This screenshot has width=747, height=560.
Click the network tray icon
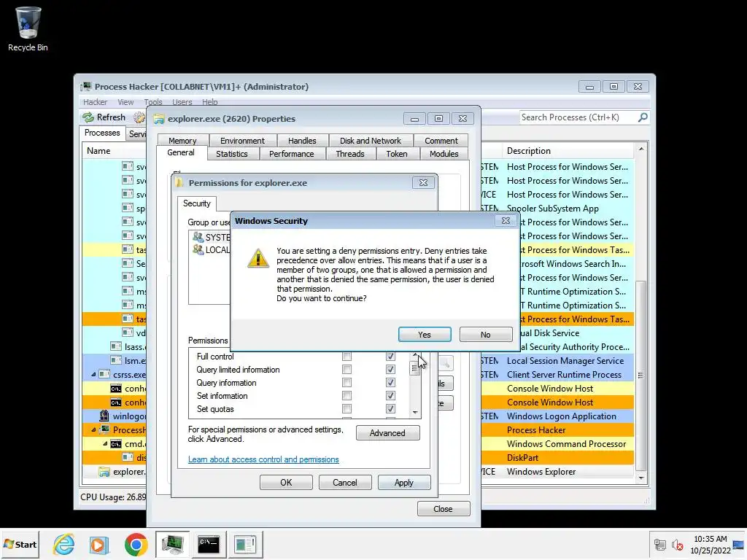[x=659, y=545]
